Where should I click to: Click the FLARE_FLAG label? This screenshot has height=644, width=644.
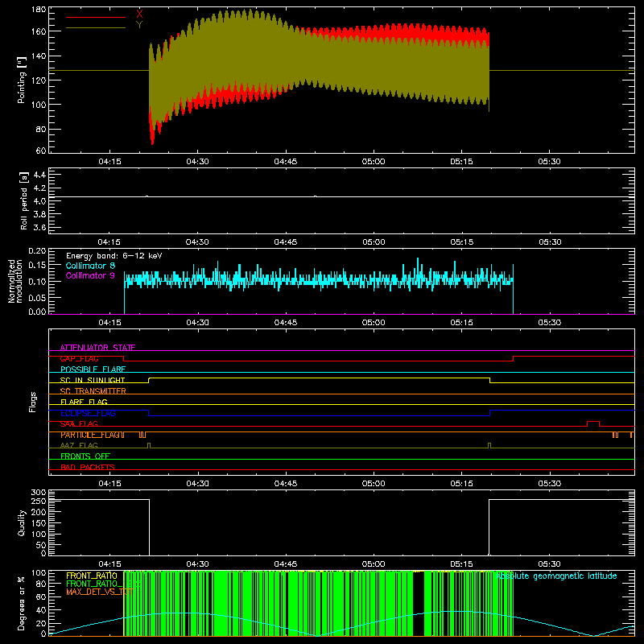point(84,402)
